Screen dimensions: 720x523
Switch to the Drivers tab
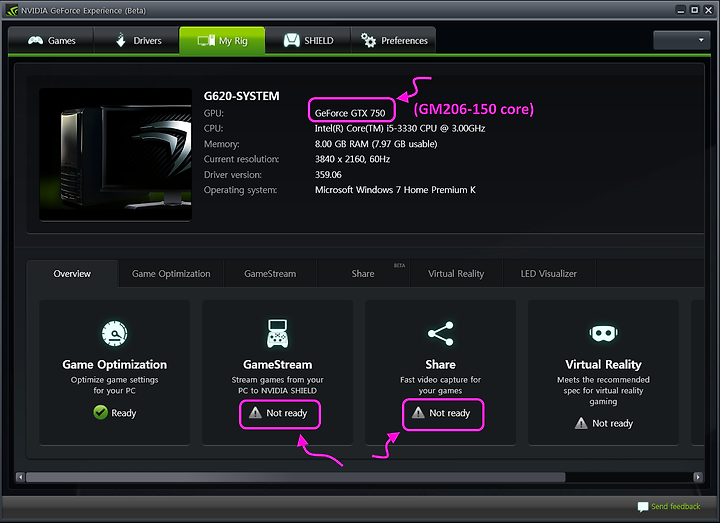[x=136, y=40]
